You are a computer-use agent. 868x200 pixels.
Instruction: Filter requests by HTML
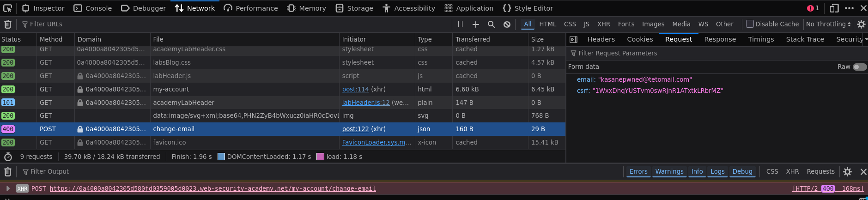[548, 24]
